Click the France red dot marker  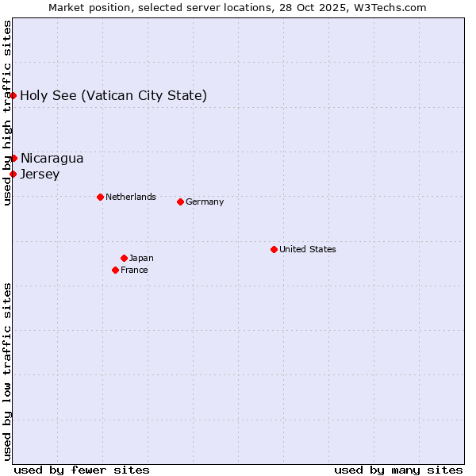coord(116,270)
